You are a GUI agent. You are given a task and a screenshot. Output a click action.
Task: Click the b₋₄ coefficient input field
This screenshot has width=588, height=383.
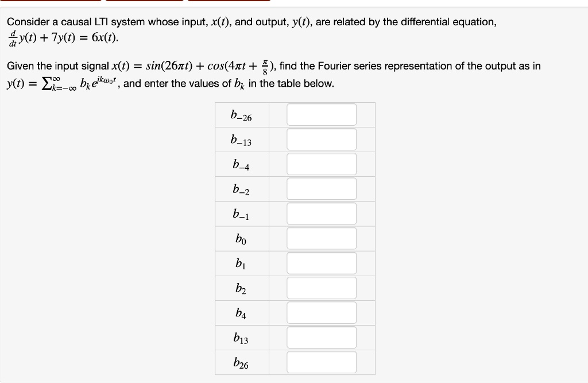point(322,164)
